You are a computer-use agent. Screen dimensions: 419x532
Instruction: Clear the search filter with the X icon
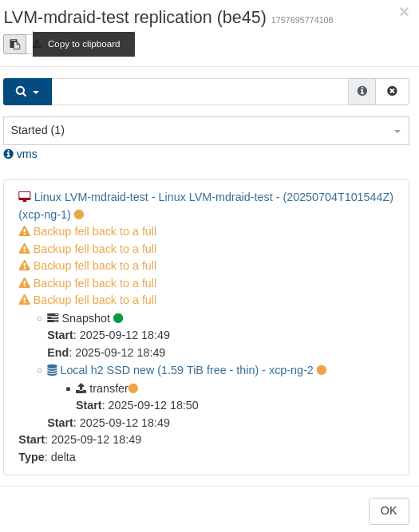(x=392, y=91)
